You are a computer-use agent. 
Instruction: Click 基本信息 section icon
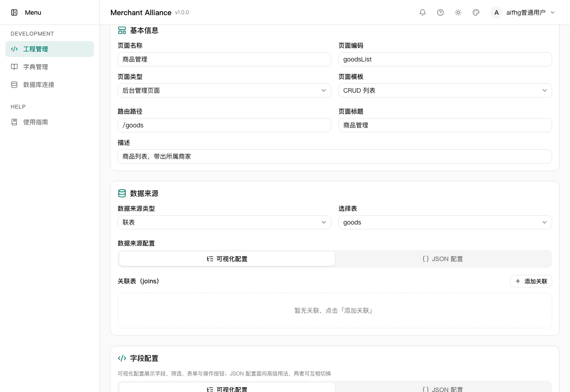point(122,30)
